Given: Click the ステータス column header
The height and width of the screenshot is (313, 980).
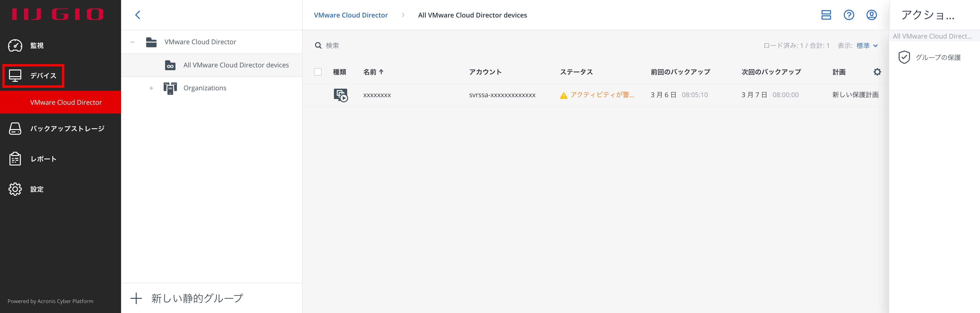Looking at the screenshot, I should click(x=576, y=72).
